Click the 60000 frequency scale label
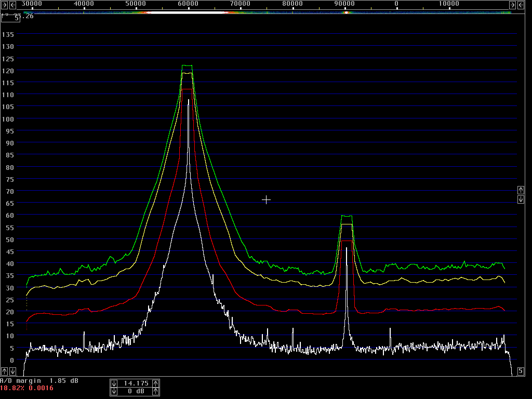Viewport: 532px width, 399px height. 188,4
